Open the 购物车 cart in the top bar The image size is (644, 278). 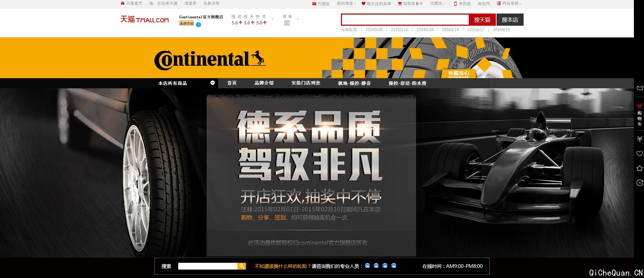point(410,3)
